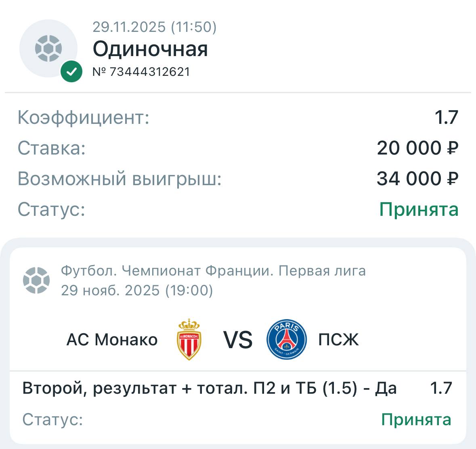Select the bet number № 73444312621

click(141, 72)
